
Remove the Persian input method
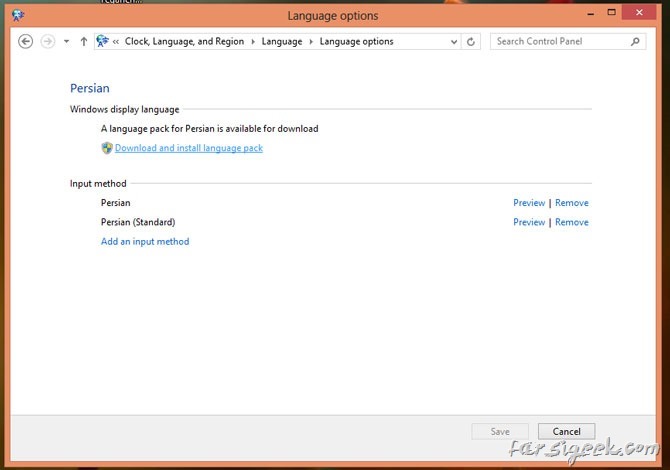(x=572, y=203)
